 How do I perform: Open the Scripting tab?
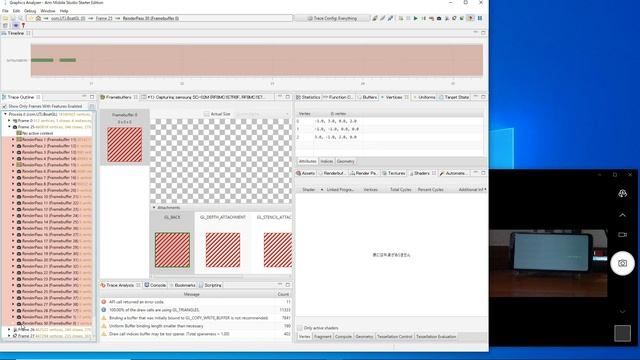click(210, 285)
